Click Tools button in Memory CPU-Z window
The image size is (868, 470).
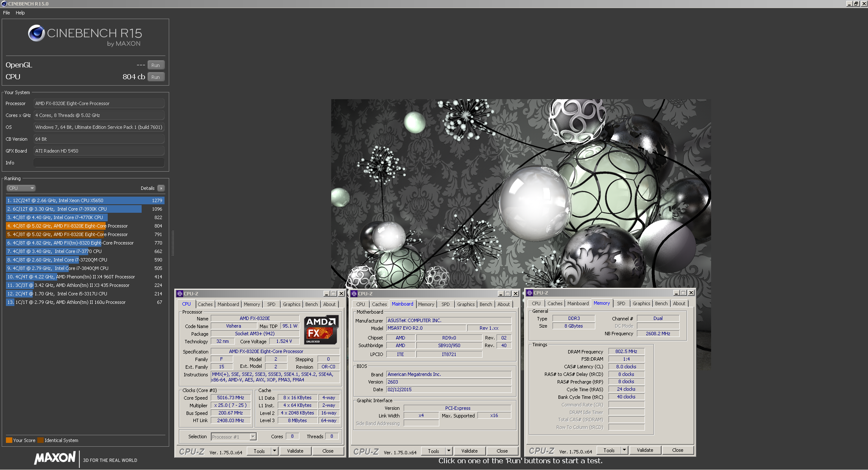609,450
